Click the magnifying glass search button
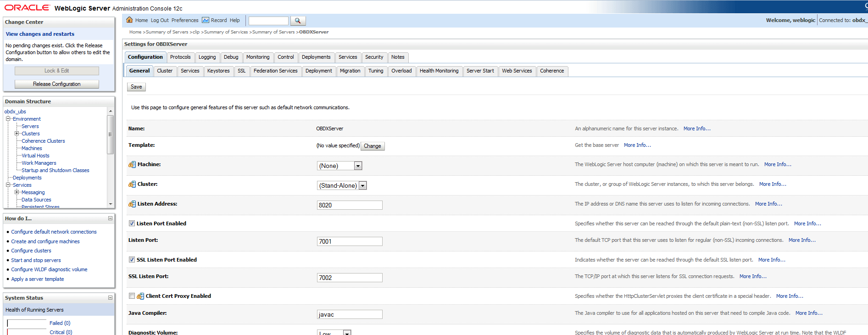Viewport: 868px width, 335px height. point(298,21)
